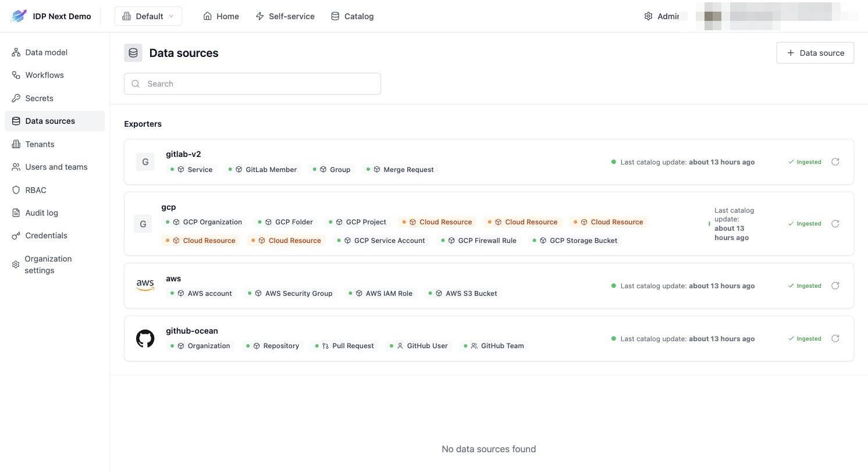Image resolution: width=868 pixels, height=472 pixels.
Task: Click the Data sources header database icon
Action: coord(133,53)
